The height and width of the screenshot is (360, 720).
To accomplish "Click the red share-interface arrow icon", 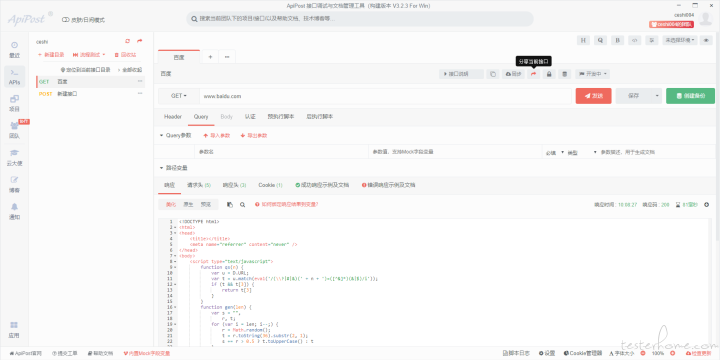I will (533, 74).
